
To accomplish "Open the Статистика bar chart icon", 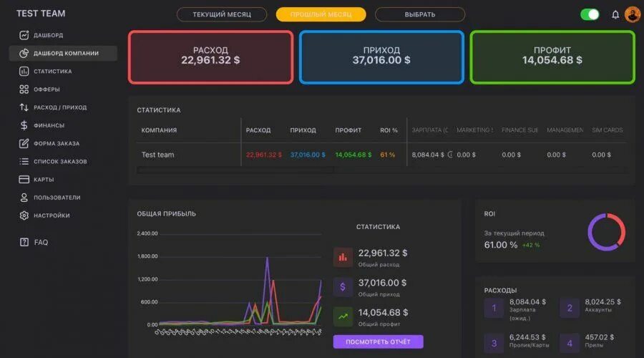I will [24, 71].
